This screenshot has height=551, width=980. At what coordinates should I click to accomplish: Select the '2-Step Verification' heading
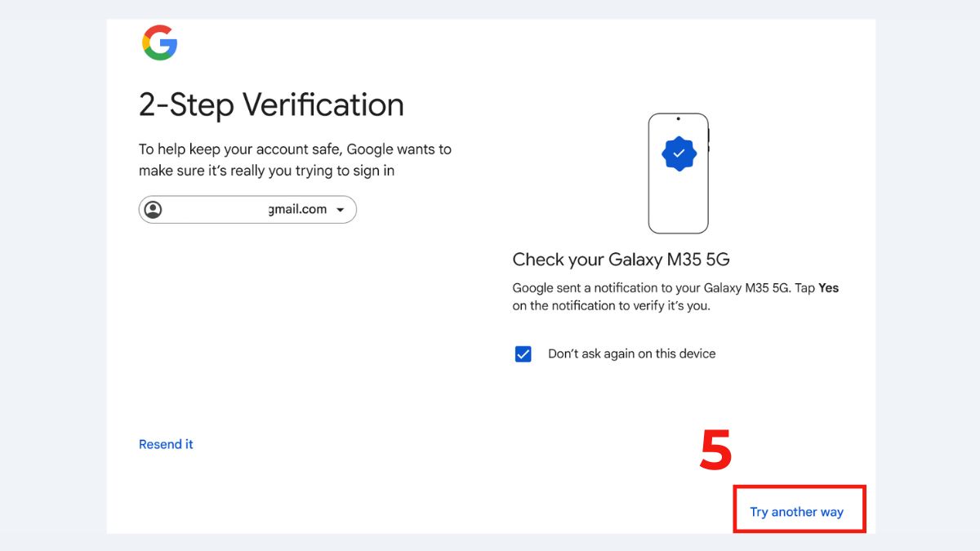(269, 104)
